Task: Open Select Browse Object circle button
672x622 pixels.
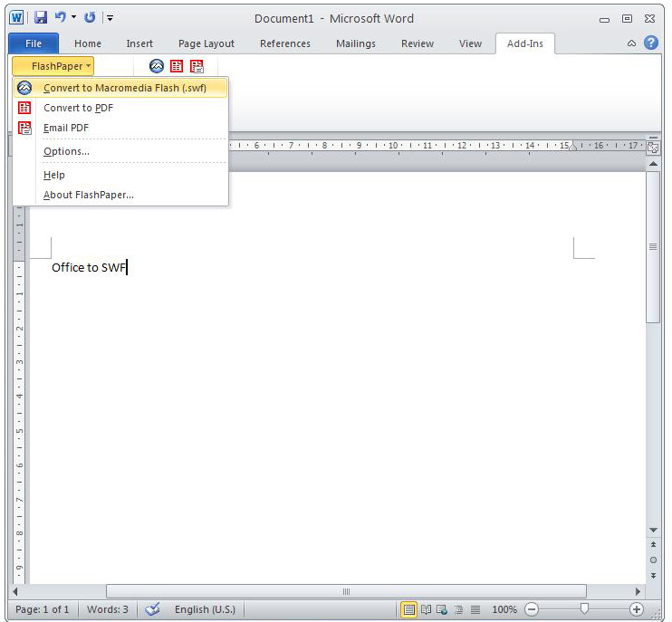Action: 653,560
